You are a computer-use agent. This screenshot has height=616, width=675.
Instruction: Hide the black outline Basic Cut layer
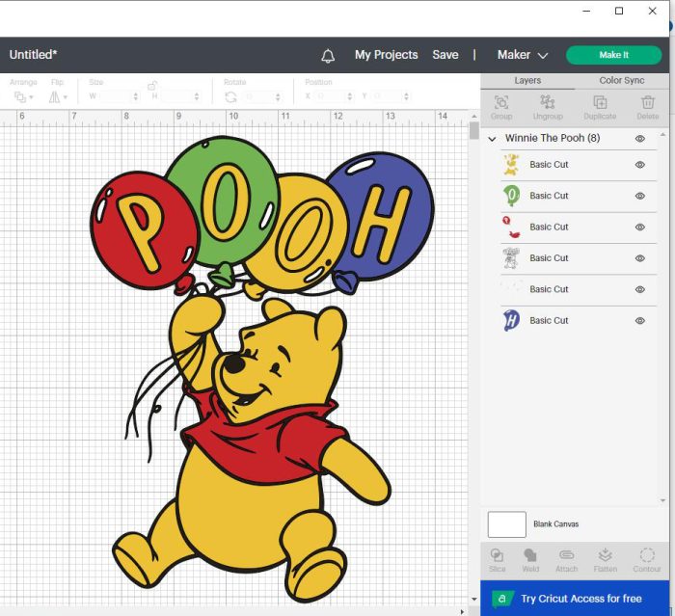coord(640,258)
